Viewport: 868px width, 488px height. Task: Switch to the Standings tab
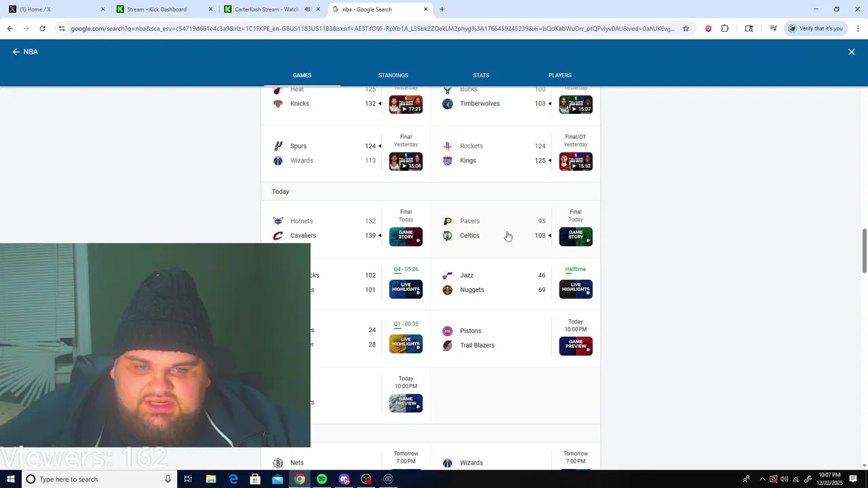pyautogui.click(x=393, y=75)
